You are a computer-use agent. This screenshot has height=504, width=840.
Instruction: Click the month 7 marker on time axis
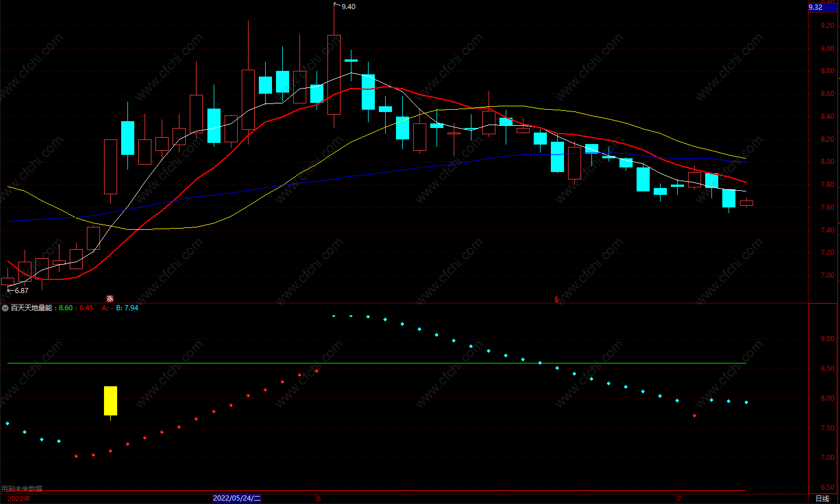pos(679,498)
